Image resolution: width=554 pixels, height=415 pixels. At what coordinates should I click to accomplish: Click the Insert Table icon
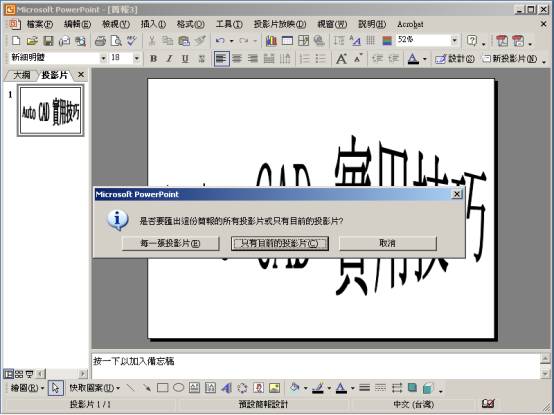(x=287, y=41)
